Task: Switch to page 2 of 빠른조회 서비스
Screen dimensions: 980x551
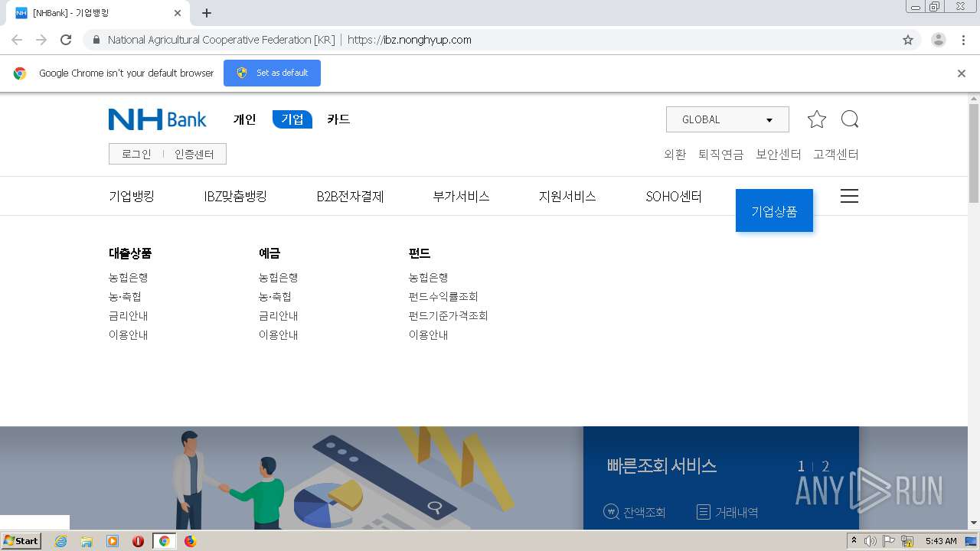Action: (825, 466)
